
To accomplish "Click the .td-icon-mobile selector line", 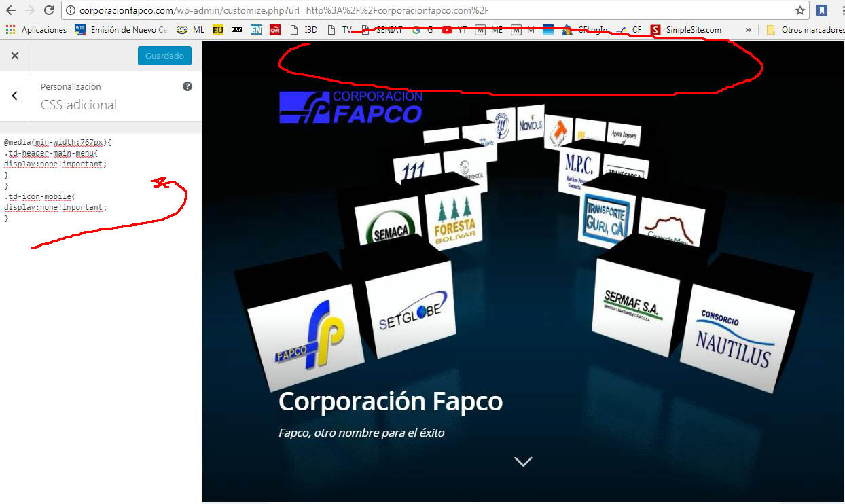I will (x=39, y=197).
